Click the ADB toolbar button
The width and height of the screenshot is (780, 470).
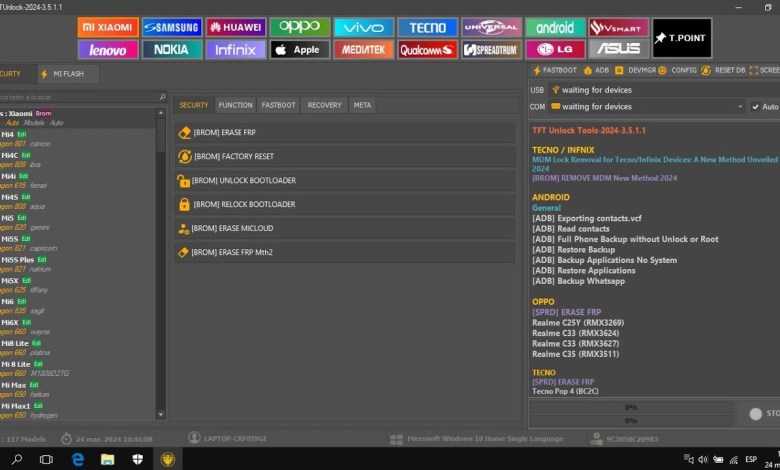pyautogui.click(x=596, y=70)
